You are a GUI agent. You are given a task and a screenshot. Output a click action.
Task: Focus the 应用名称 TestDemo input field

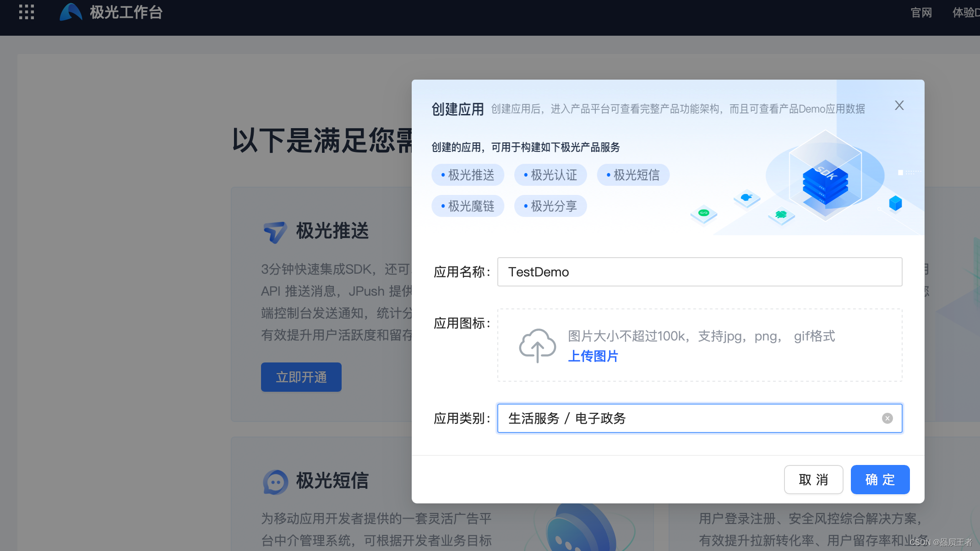coord(699,272)
